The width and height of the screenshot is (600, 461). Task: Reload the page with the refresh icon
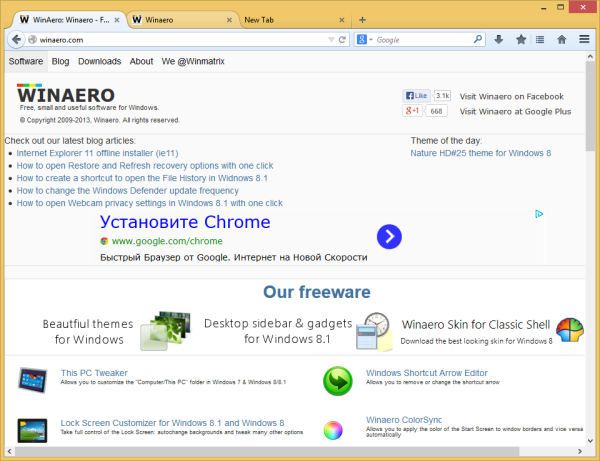pyautogui.click(x=342, y=39)
